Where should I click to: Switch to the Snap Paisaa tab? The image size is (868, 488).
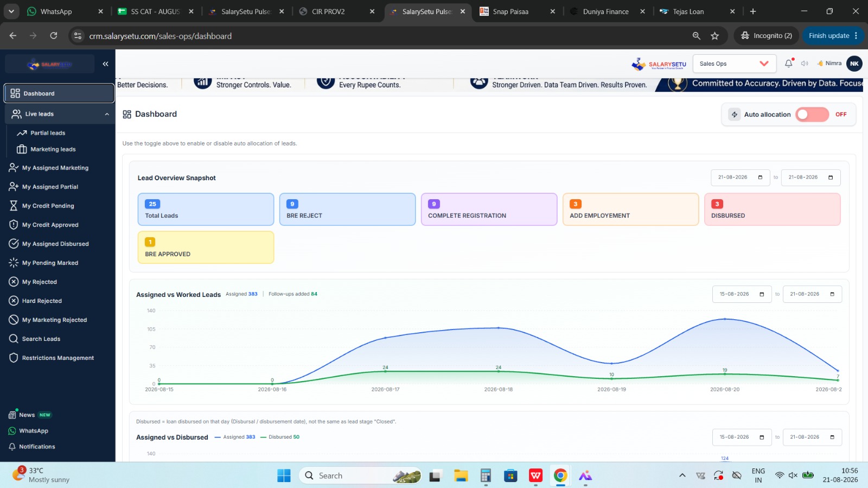[518, 11]
